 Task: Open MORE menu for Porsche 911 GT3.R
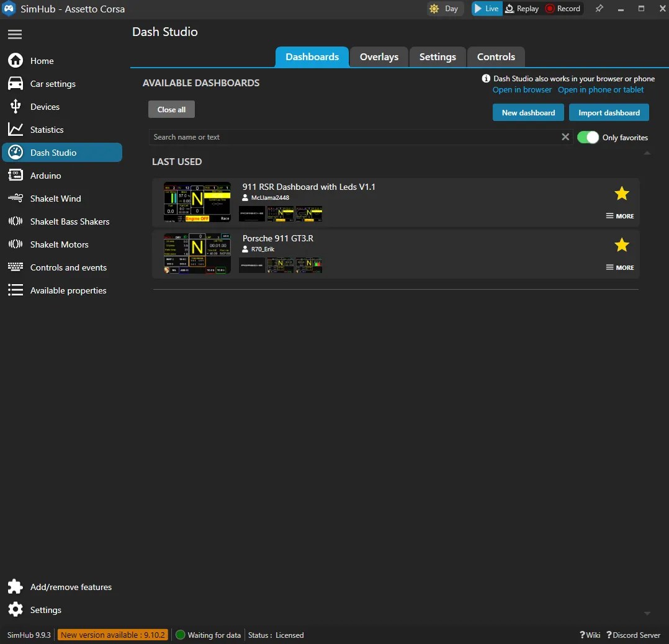(x=620, y=267)
